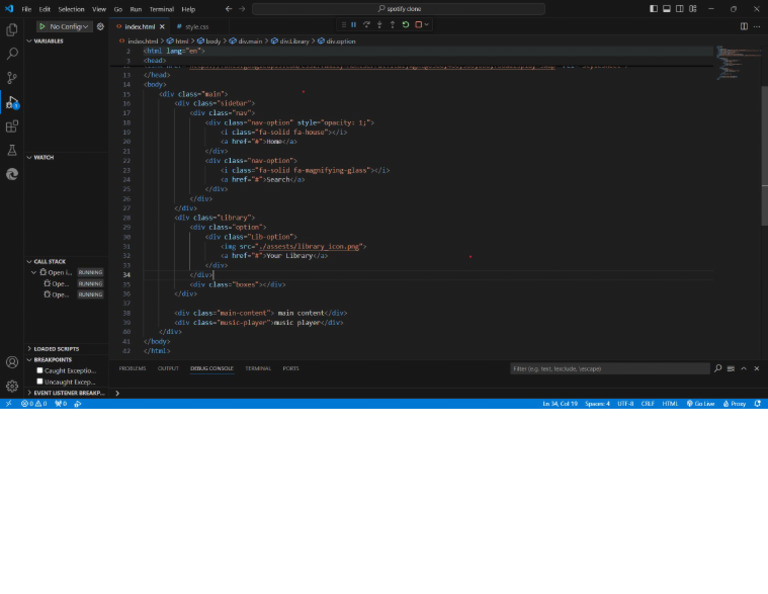Viewport: 768px width, 594px height.
Task: Open the File menu
Action: (x=26, y=9)
